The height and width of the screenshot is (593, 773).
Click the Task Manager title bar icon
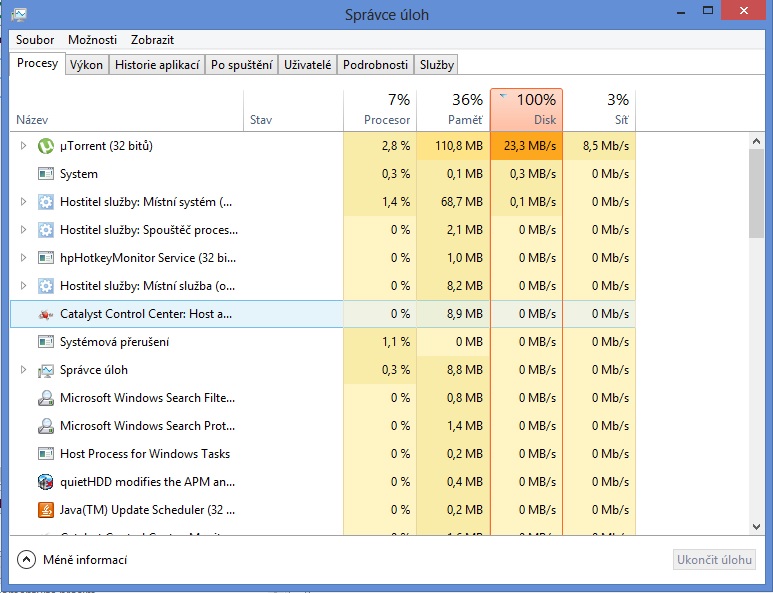(19, 14)
